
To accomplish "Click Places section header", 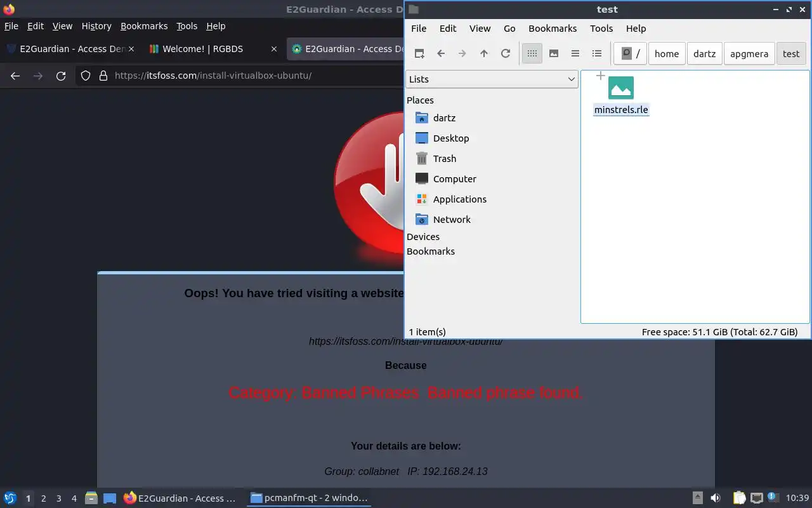I will coord(420,100).
